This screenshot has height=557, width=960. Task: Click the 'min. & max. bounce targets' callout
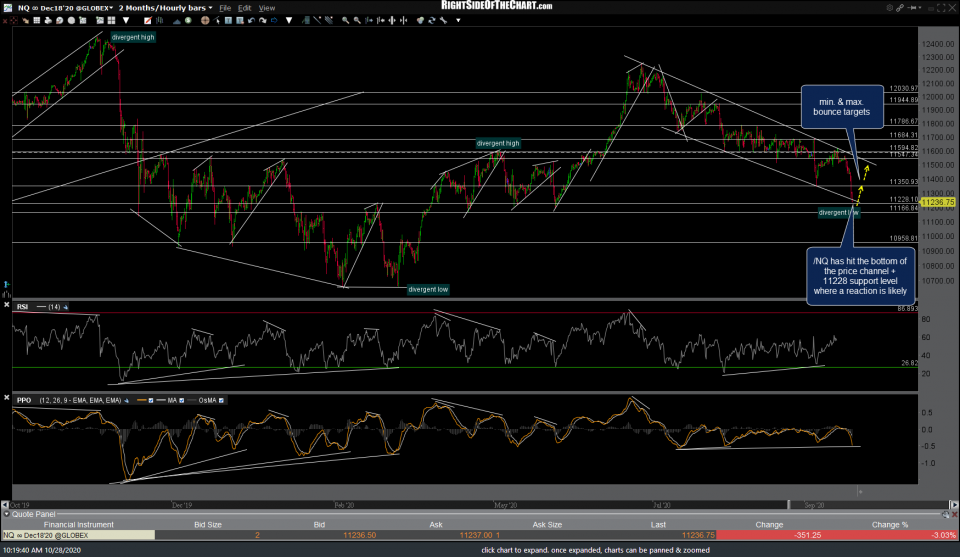(x=842, y=107)
